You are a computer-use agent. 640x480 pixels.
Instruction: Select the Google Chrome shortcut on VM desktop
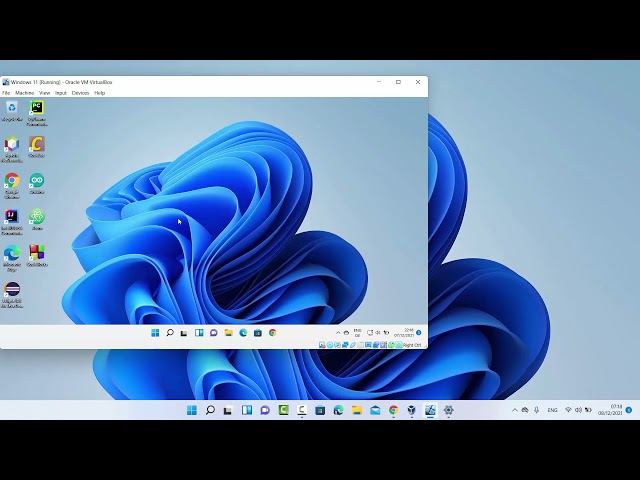click(x=12, y=185)
